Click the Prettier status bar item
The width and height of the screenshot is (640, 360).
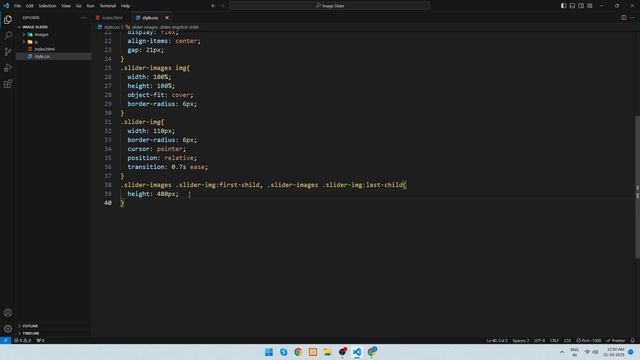(616, 340)
